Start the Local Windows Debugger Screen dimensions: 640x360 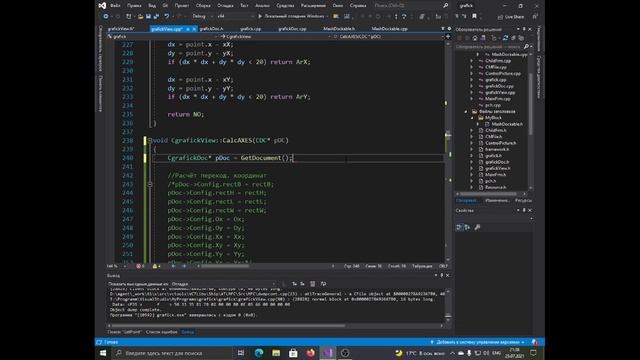pyautogui.click(x=292, y=16)
